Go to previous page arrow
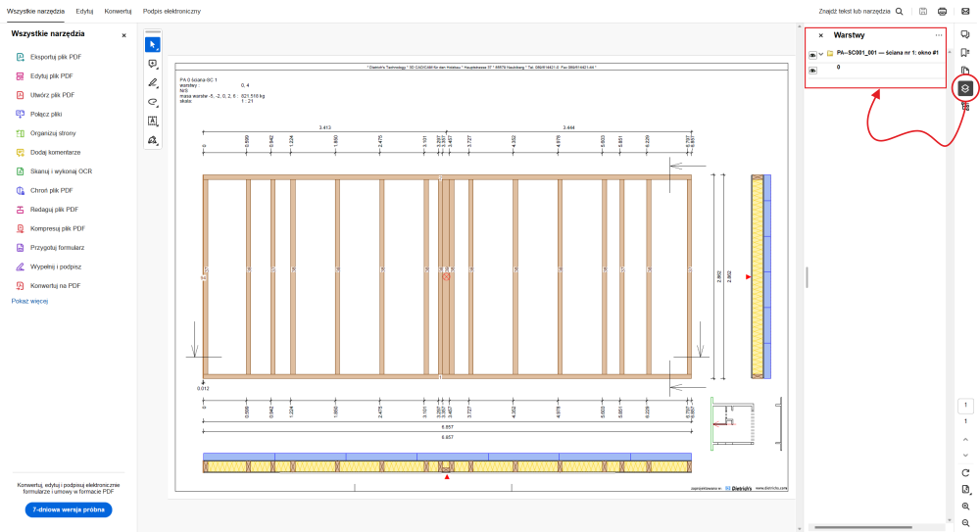 click(965, 440)
